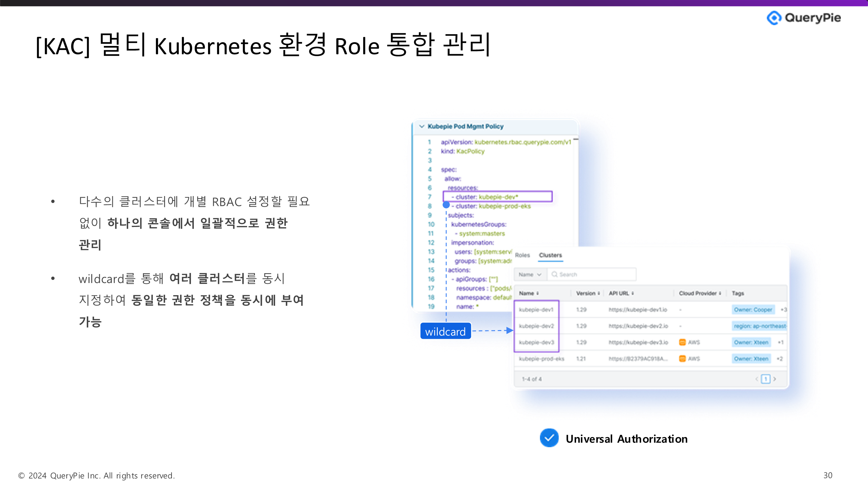Image resolution: width=868 pixels, height=488 pixels.
Task: Sort by Name column header arrows
Action: [538, 293]
